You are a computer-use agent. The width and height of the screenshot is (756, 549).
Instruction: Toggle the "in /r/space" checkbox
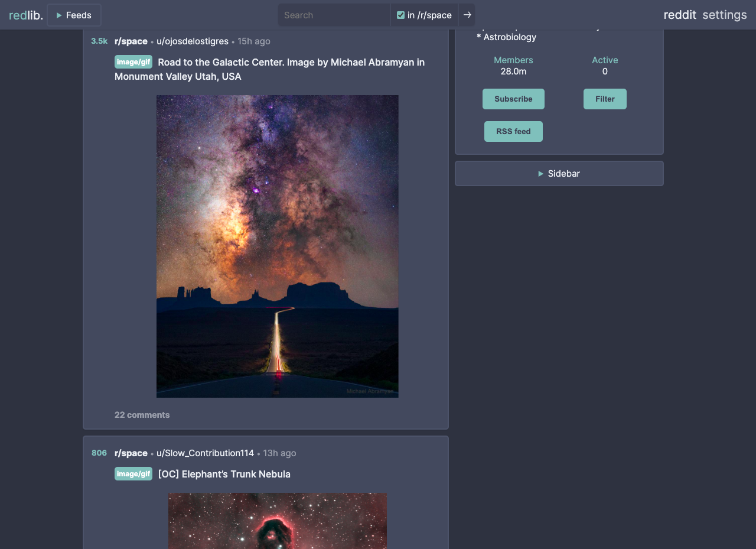[400, 15]
